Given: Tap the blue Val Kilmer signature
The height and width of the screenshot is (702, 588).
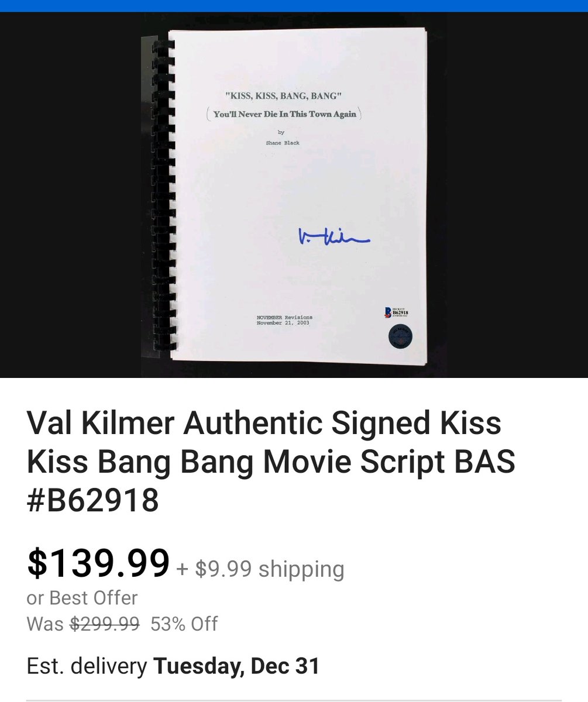Looking at the screenshot, I should pos(334,236).
